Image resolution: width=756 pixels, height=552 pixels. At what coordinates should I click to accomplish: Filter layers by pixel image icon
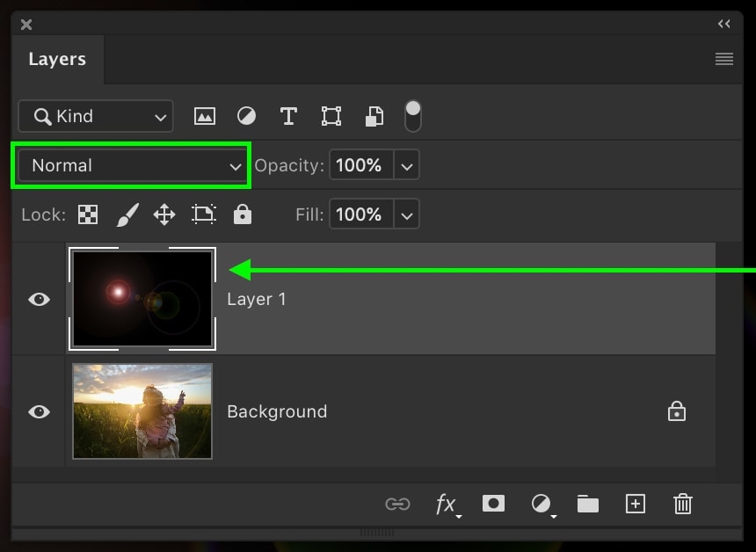(x=205, y=116)
